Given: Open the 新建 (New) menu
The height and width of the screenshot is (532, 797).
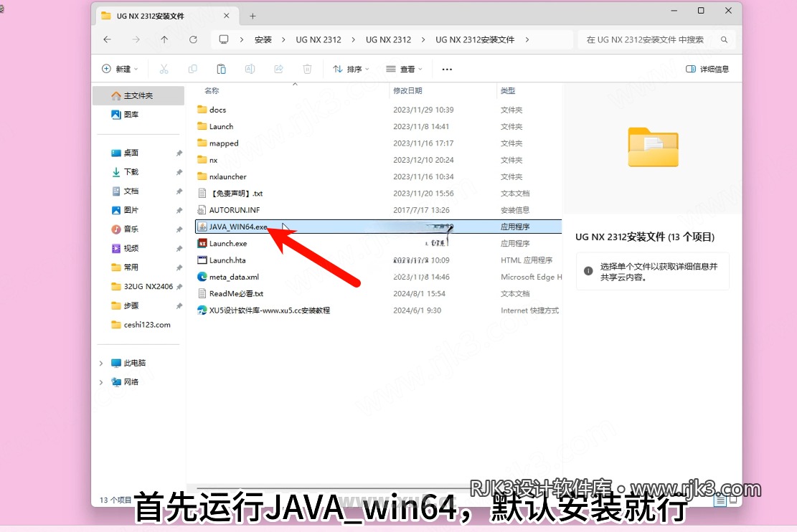Looking at the screenshot, I should (x=120, y=69).
